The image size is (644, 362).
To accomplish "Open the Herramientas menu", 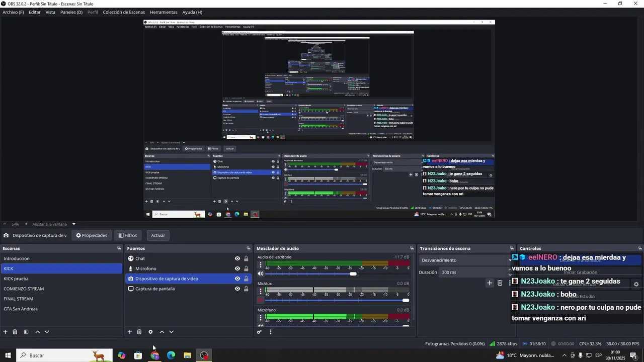I will pyautogui.click(x=164, y=12).
